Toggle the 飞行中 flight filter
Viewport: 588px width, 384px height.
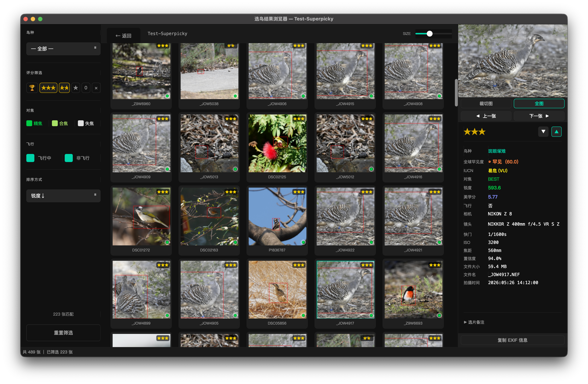[39, 158]
